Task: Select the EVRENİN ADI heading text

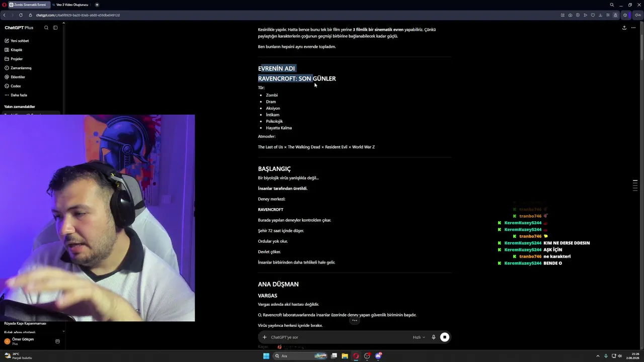Action: [x=276, y=68]
